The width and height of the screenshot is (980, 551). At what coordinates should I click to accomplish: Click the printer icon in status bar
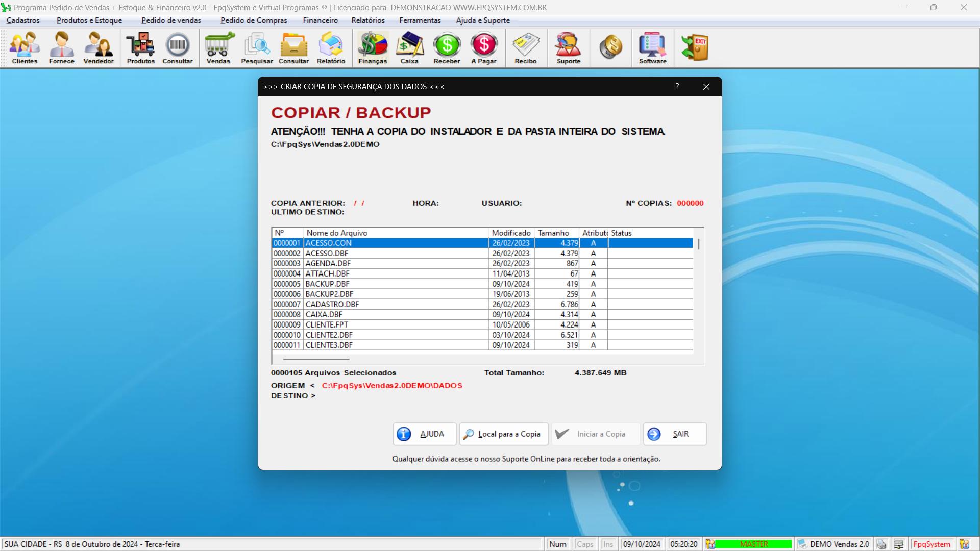click(x=881, y=544)
